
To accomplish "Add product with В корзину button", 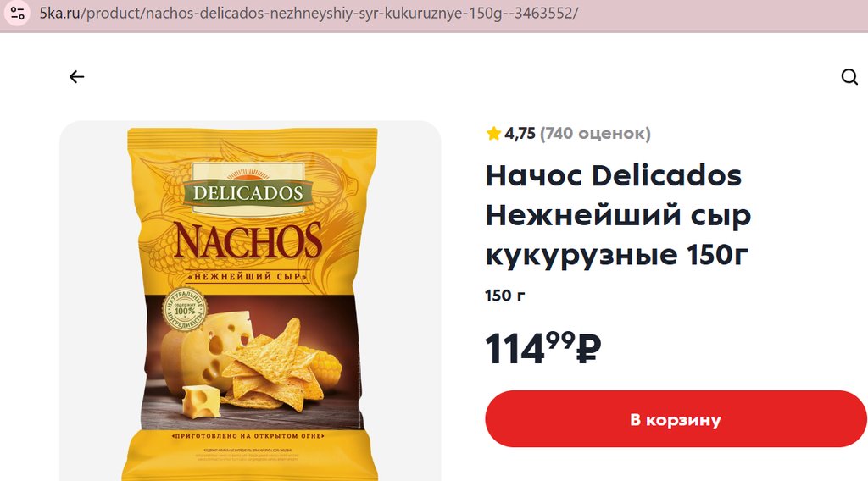I will pos(676,419).
